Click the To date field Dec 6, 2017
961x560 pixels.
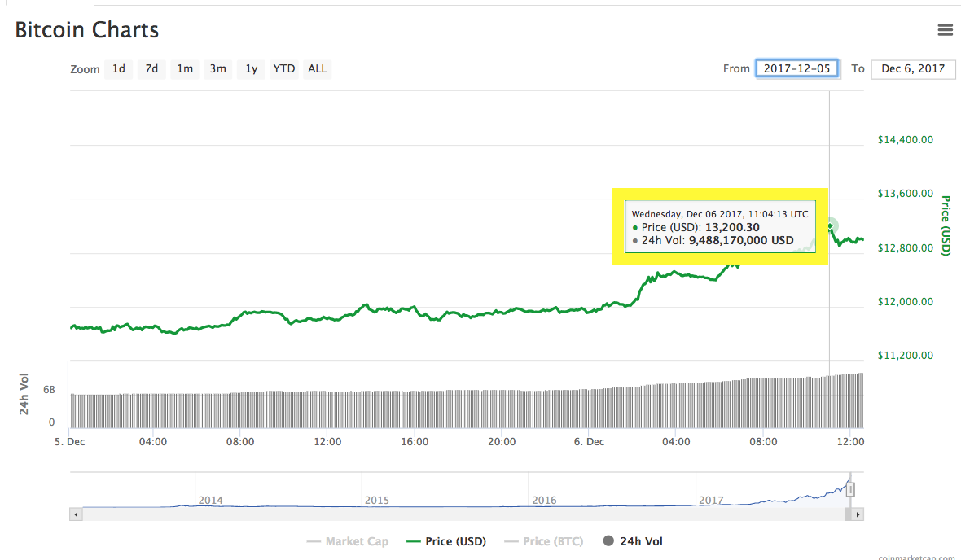pyautogui.click(x=913, y=68)
